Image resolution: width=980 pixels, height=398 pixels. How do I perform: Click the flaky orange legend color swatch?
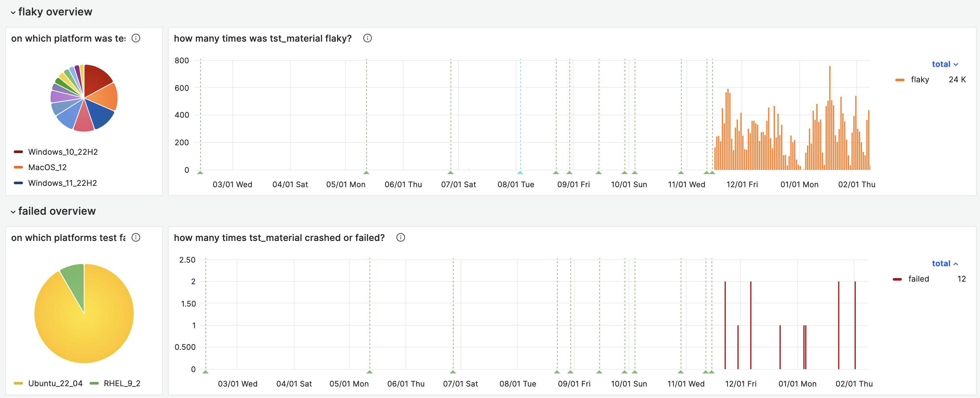[x=900, y=80]
